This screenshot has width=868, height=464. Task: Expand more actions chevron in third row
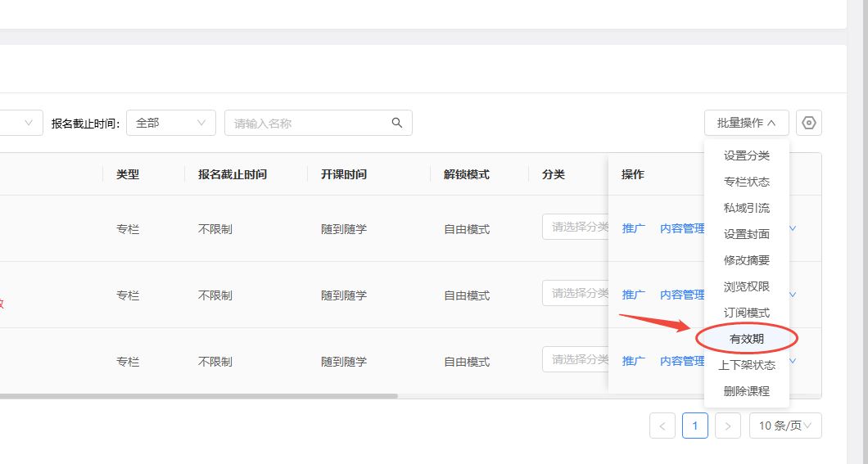point(793,361)
